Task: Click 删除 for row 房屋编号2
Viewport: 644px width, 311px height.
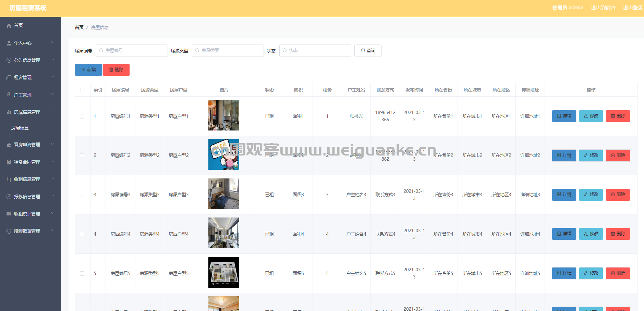Action: coord(618,155)
